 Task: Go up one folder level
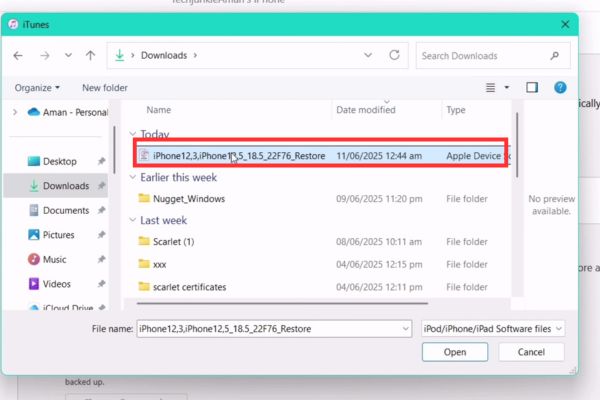91,56
